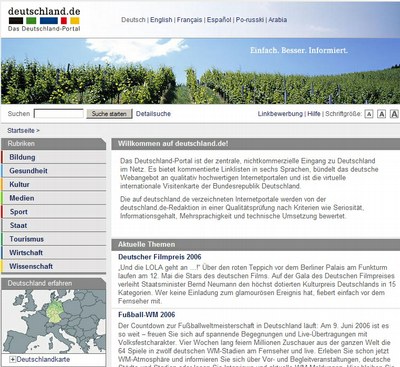Viewport: 400px width, 367px height.
Task: Open the Deutschlandkarte link
Action: [x=43, y=359]
